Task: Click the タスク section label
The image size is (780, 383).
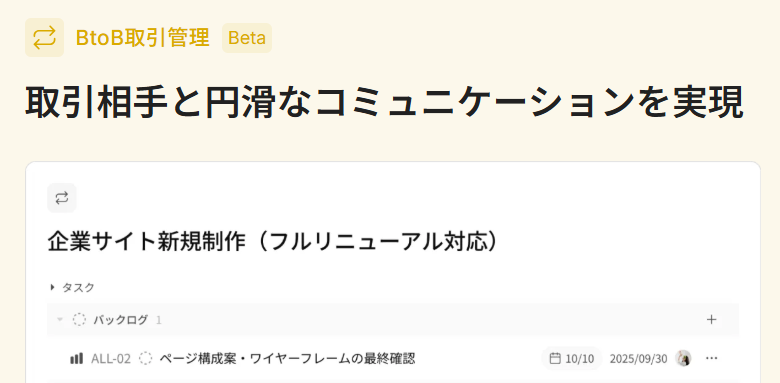Action: tap(78, 287)
